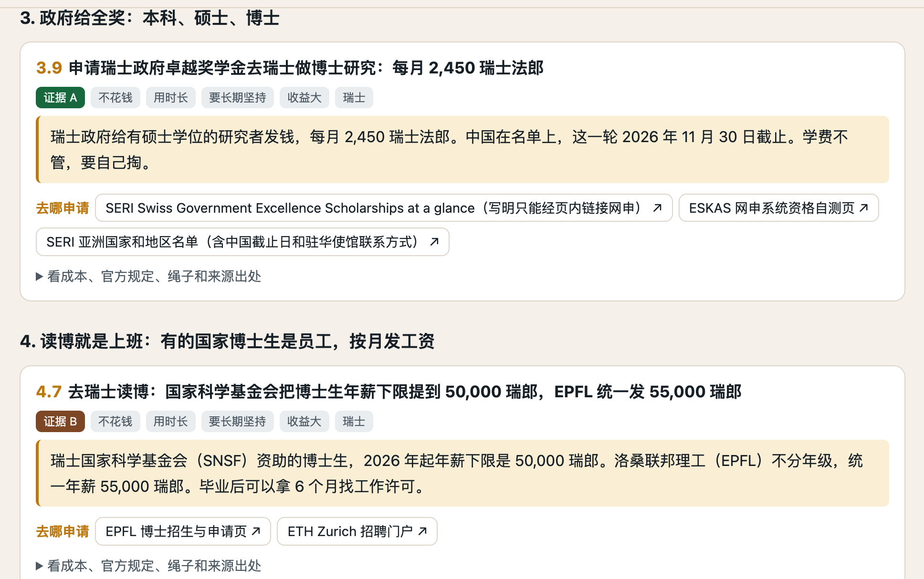Open the EPFL 博士招生与申请页 link
924x579 pixels.
183,531
